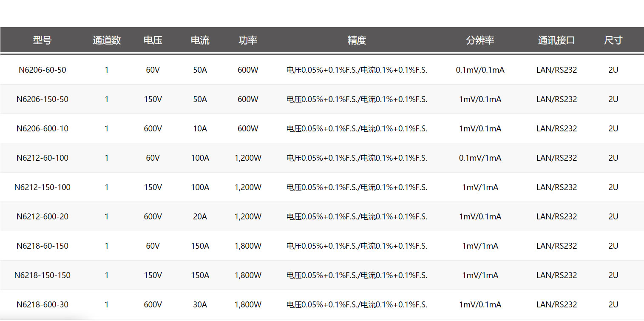
Task: Click the 电压 column header
Action: click(153, 40)
